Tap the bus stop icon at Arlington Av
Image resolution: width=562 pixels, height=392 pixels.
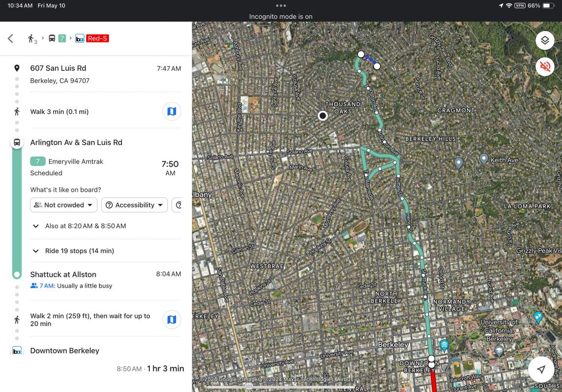17,142
